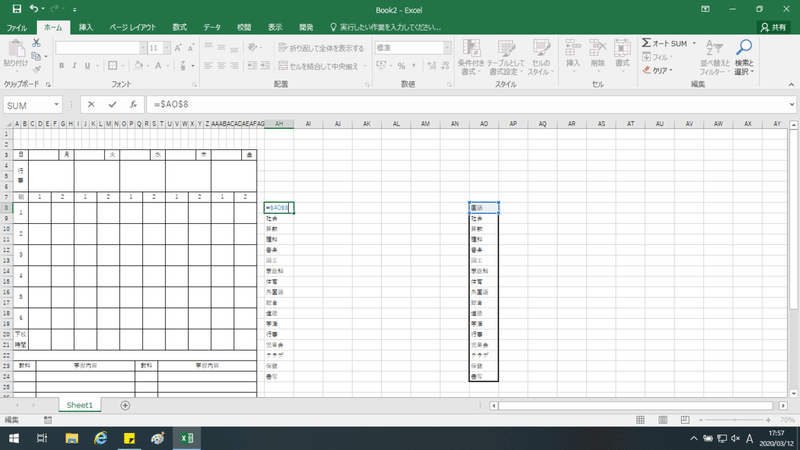Increase font size with larger A
The image size is (800, 450).
178,48
